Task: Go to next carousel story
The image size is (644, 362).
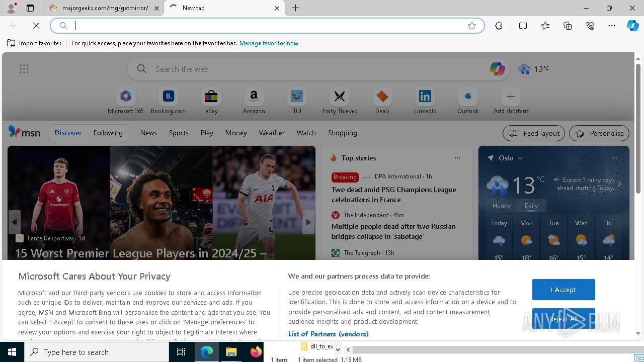Action: [308, 222]
